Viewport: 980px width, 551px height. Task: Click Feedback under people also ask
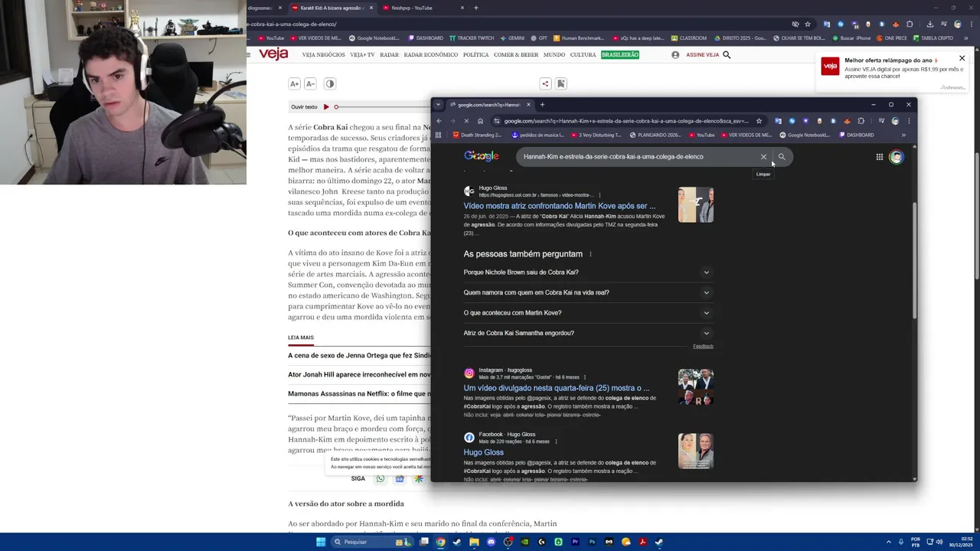(703, 347)
